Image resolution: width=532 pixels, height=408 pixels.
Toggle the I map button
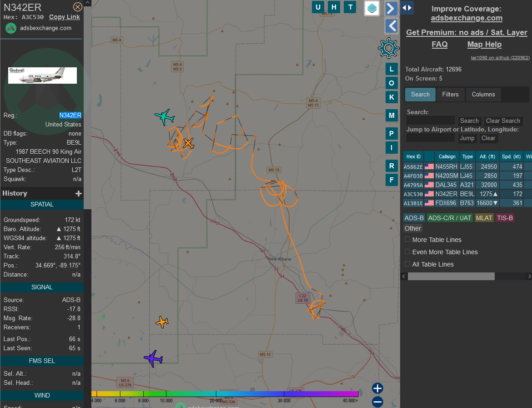point(391,148)
